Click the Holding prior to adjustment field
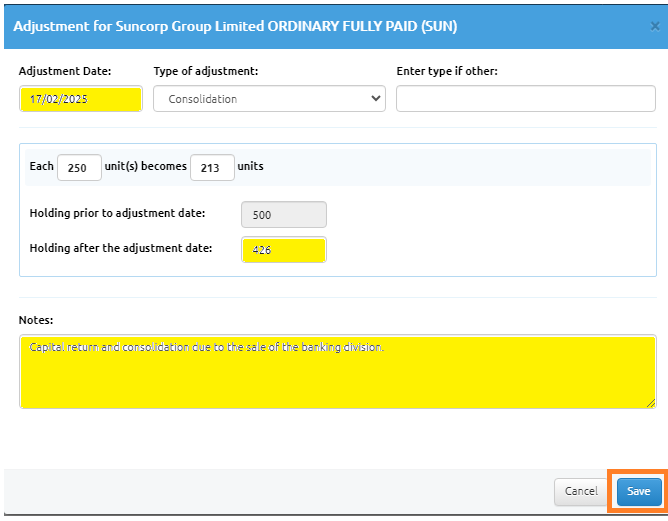The width and height of the screenshot is (668, 521). pyautogui.click(x=284, y=215)
